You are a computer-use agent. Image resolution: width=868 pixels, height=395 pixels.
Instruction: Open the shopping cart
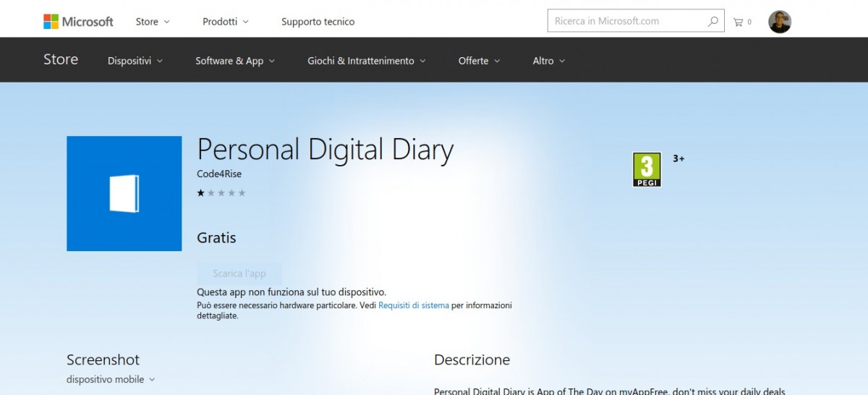pyautogui.click(x=742, y=22)
